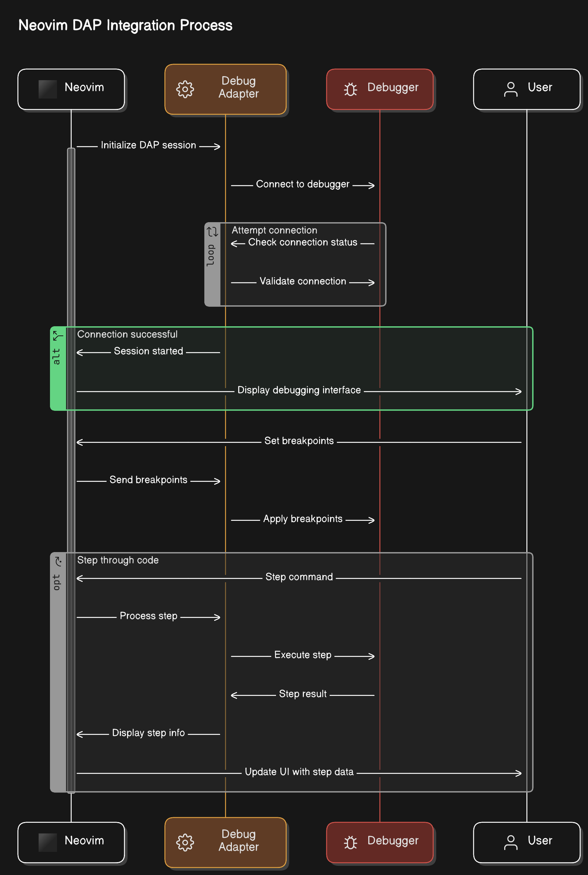The image size is (588, 875).
Task: Click the 'Send breakpoints' message label
Action: tap(148, 480)
